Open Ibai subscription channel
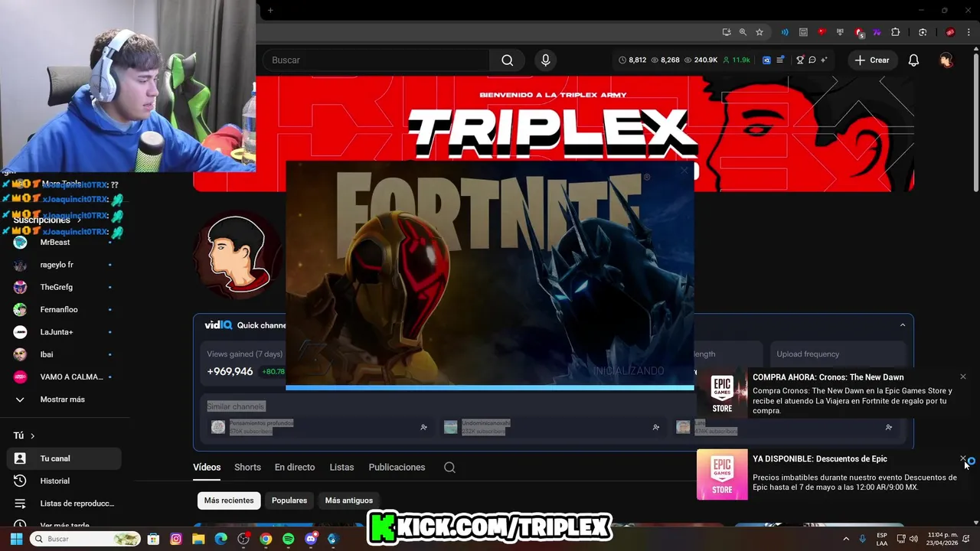Image resolution: width=980 pixels, height=551 pixels. [64, 354]
